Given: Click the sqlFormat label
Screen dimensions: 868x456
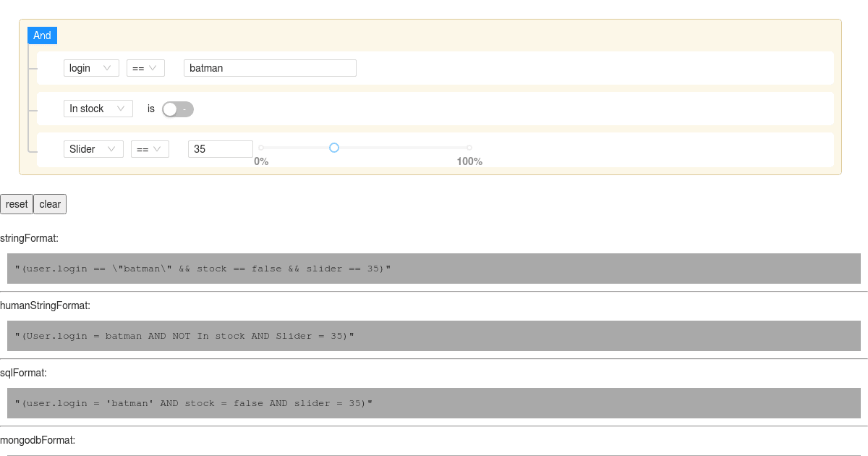Looking at the screenshot, I should [x=23, y=373].
